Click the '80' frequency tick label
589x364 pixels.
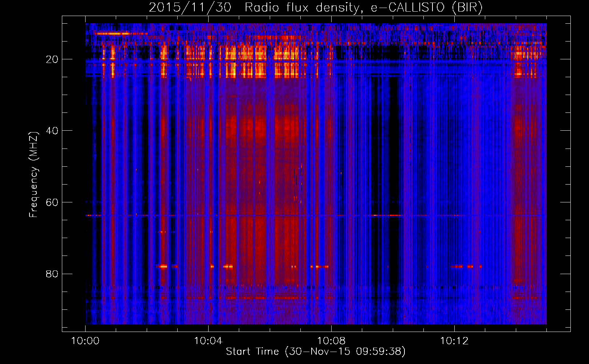pos(52,274)
